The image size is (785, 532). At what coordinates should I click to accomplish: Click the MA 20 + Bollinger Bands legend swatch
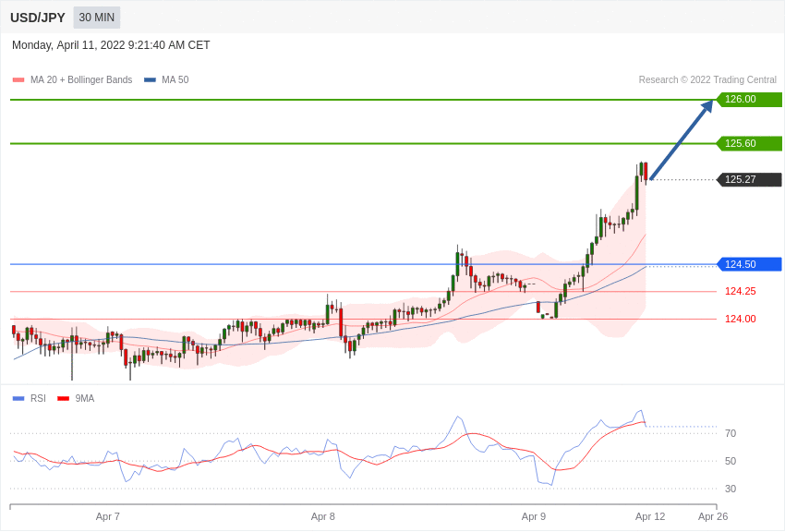(18, 79)
